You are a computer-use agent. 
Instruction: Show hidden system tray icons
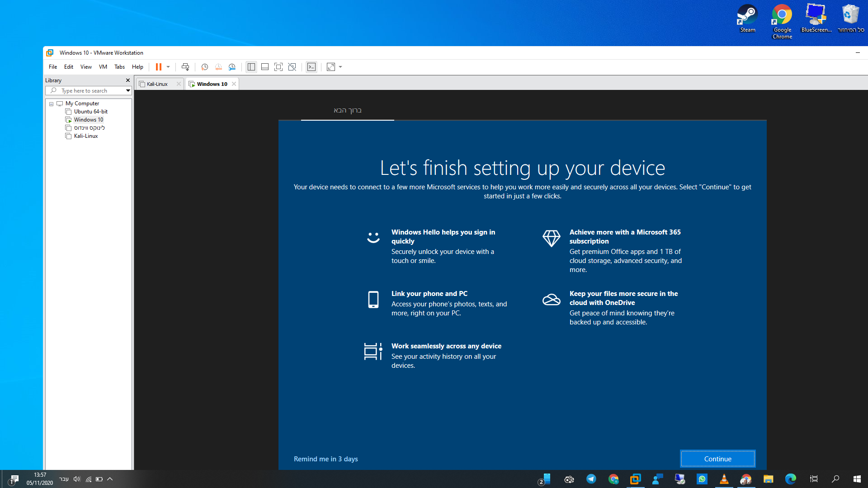(x=110, y=479)
